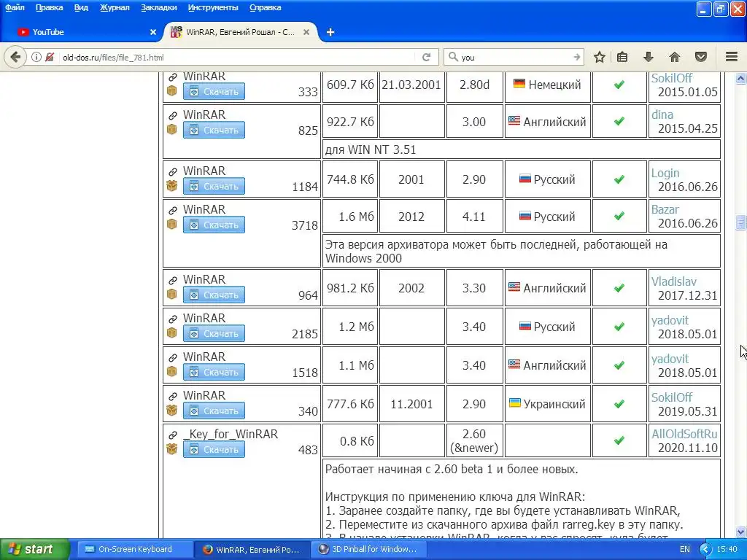Screen dimensions: 747x560
Task: Open the Журнал menu
Action: point(115,7)
